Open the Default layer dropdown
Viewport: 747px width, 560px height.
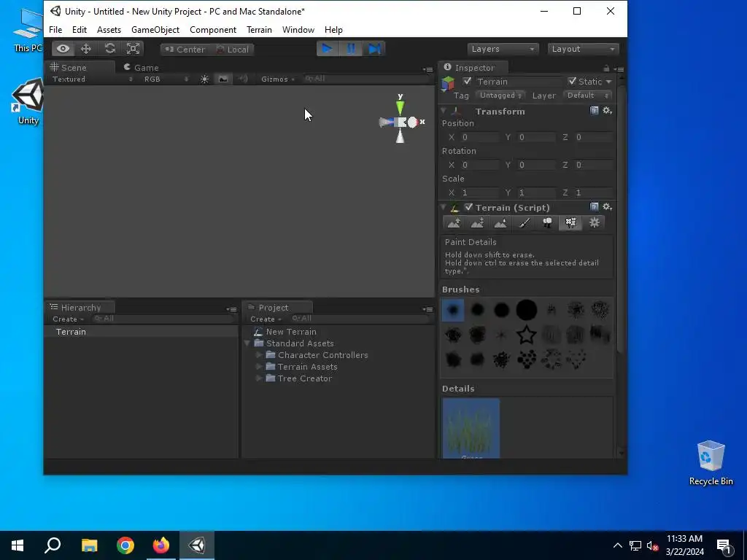pyautogui.click(x=587, y=96)
